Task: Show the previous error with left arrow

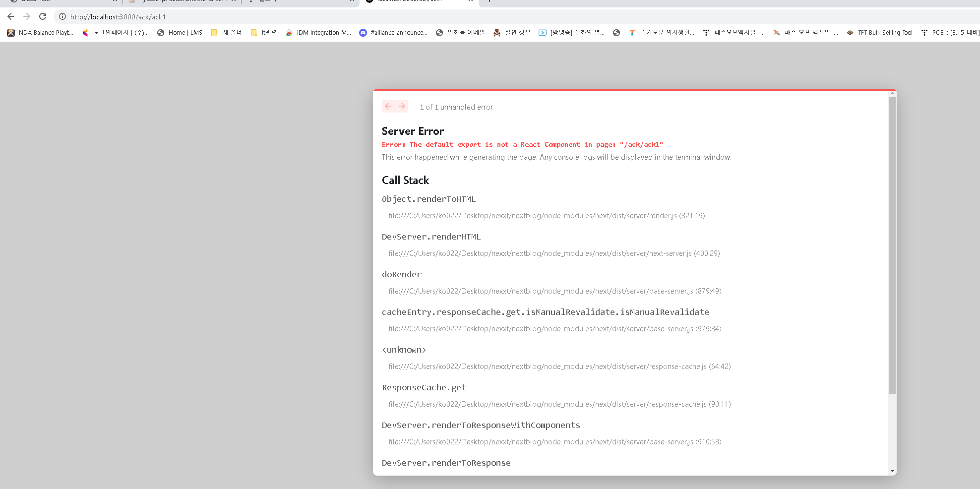Action: (x=388, y=106)
